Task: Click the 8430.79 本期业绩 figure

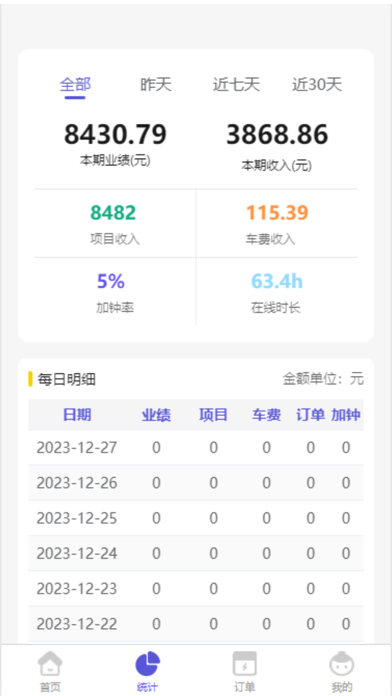Action: tap(115, 134)
